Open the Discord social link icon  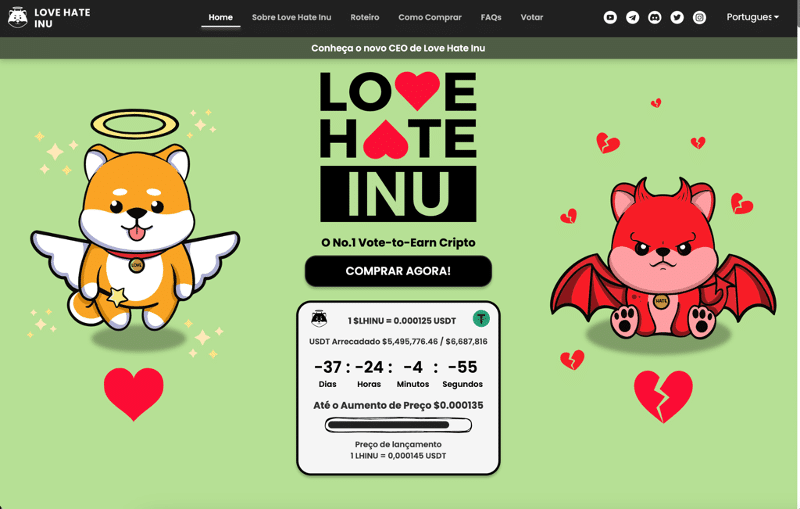pos(655,17)
